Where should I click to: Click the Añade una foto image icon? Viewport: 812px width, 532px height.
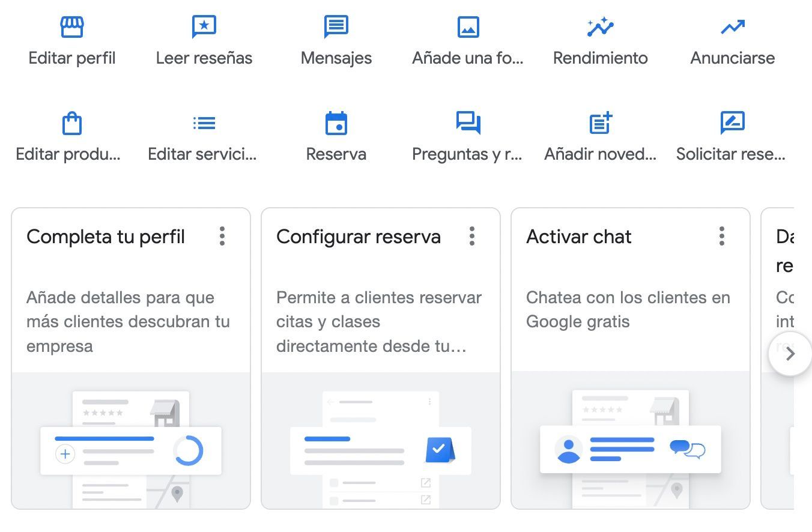(x=468, y=27)
